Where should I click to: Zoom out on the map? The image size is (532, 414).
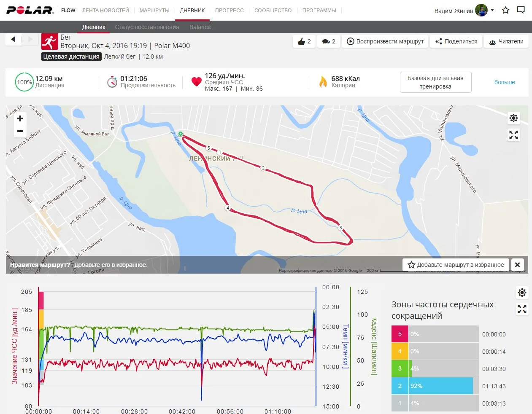click(x=20, y=131)
